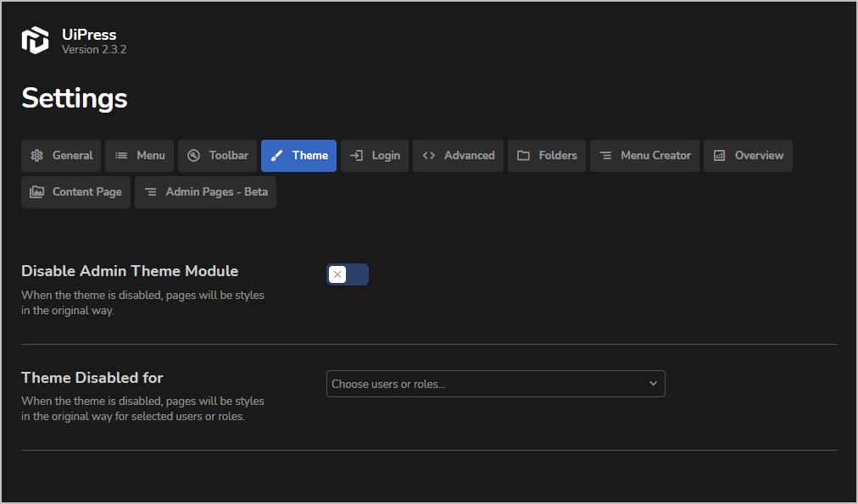
Task: Click the sign-in arrow icon on Login tab
Action: point(356,156)
